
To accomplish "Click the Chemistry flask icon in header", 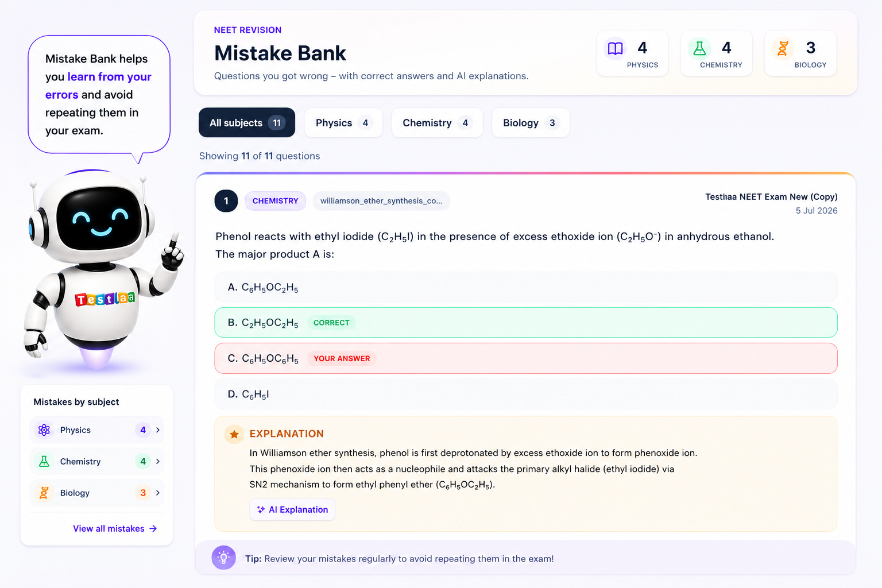I will click(699, 49).
